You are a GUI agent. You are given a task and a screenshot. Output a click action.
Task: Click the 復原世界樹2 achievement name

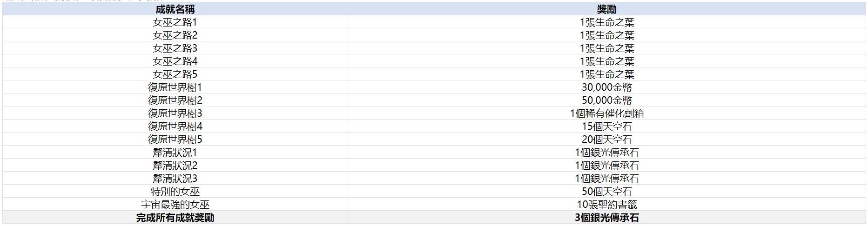[175, 100]
